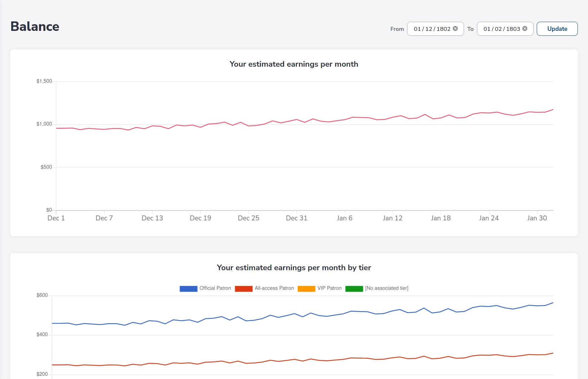Click the Jan 18 axis label
Screen dimensions: 588x379
tap(441, 218)
